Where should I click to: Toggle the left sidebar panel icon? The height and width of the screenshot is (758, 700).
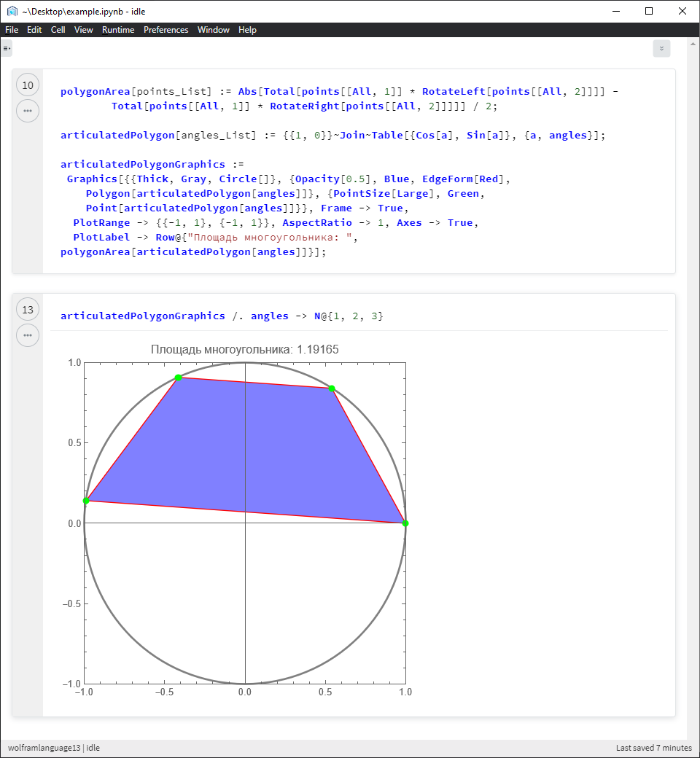click(7, 48)
